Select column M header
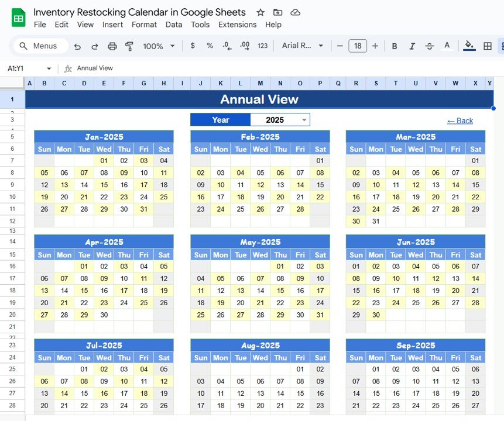Screen dimensions: 504x421 tap(260, 84)
